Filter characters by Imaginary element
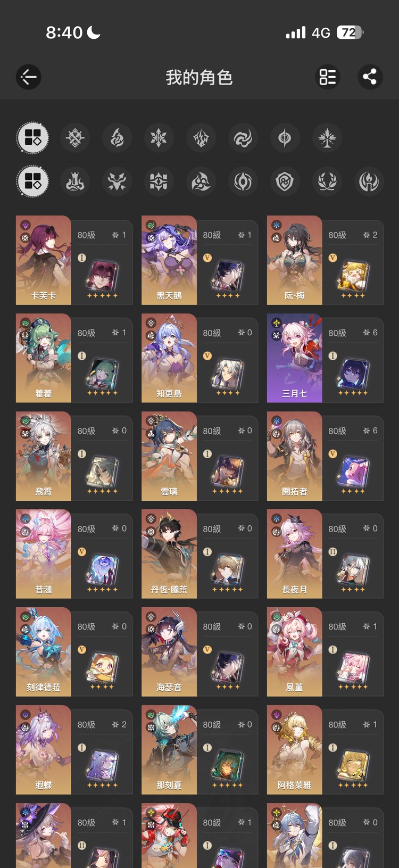This screenshot has width=399, height=868. tap(327, 138)
